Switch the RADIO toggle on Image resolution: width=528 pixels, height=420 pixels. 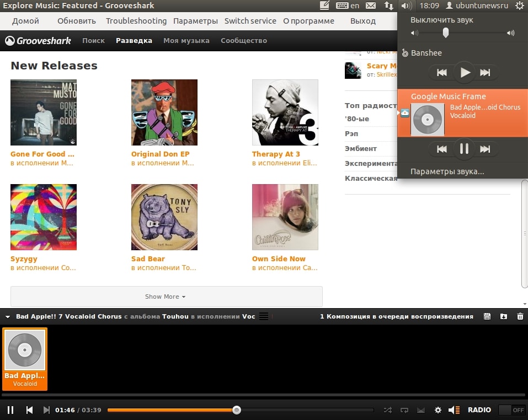pos(511,410)
